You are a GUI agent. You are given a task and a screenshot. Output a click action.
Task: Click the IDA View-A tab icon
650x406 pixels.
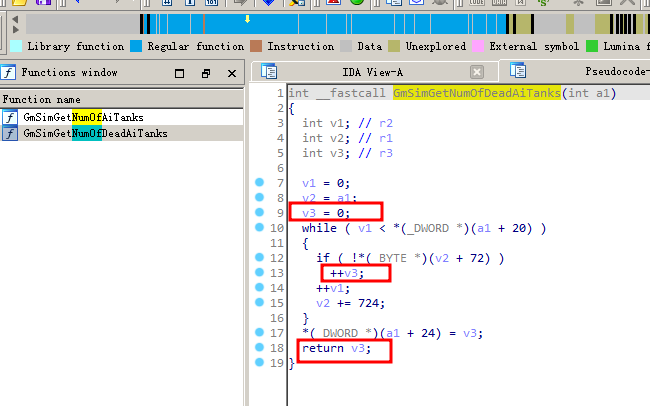pos(269,71)
